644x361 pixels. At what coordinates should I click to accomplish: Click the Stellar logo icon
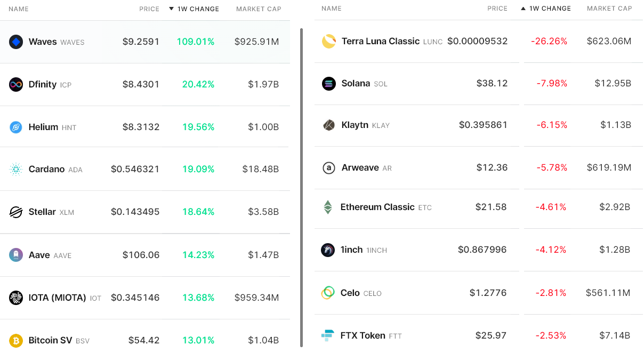16,212
